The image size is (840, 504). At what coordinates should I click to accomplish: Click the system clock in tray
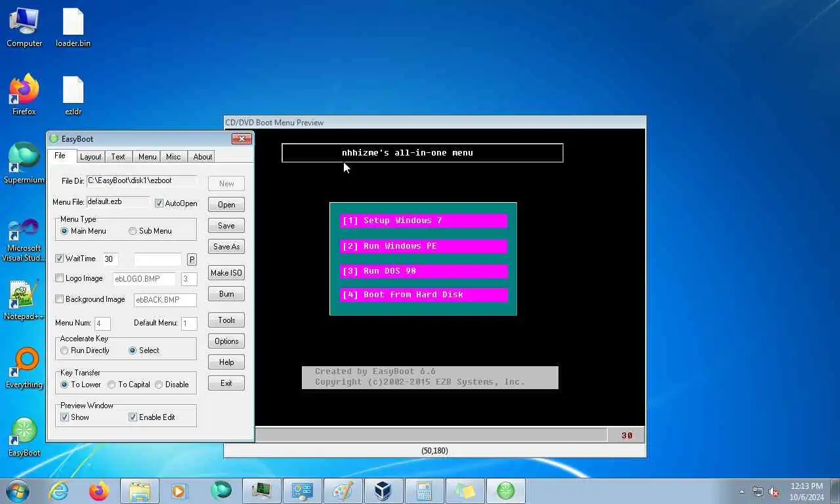807,492
